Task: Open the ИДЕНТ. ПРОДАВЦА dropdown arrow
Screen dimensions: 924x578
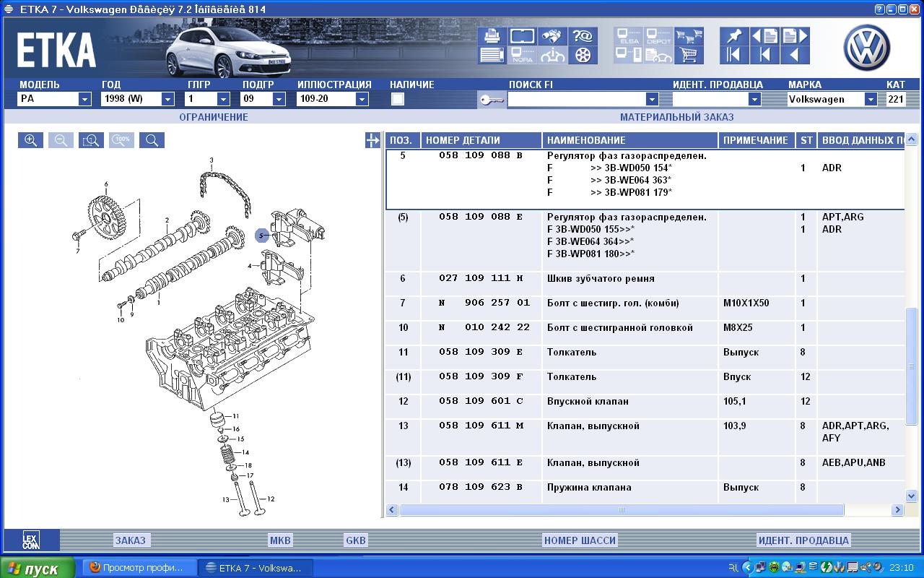Action: pyautogui.click(x=754, y=100)
